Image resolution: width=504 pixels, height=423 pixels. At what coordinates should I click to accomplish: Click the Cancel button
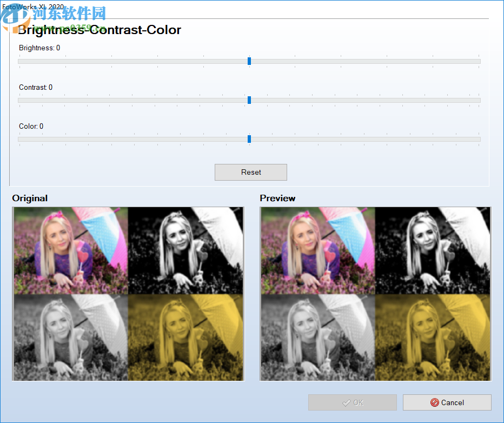[447, 402]
